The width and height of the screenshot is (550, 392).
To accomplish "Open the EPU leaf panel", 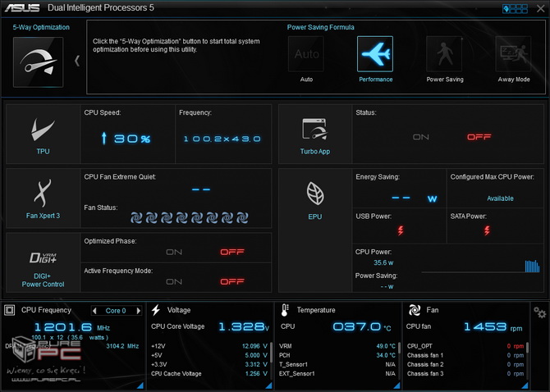I will (315, 230).
